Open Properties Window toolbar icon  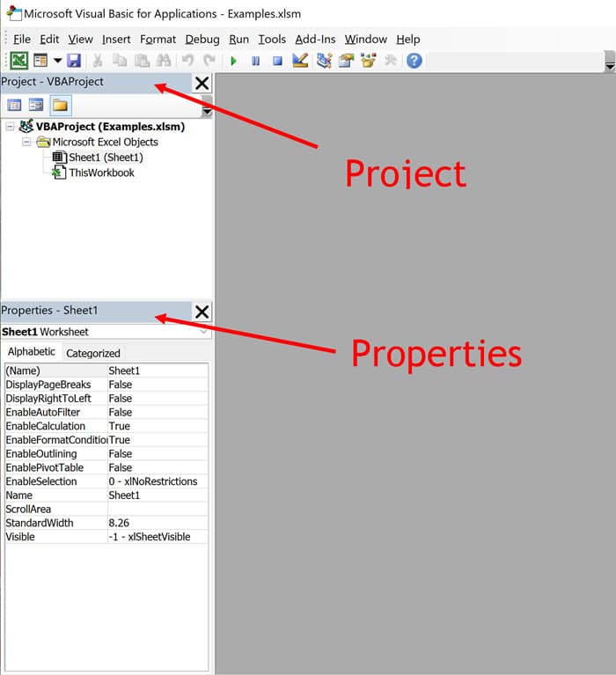(346, 61)
